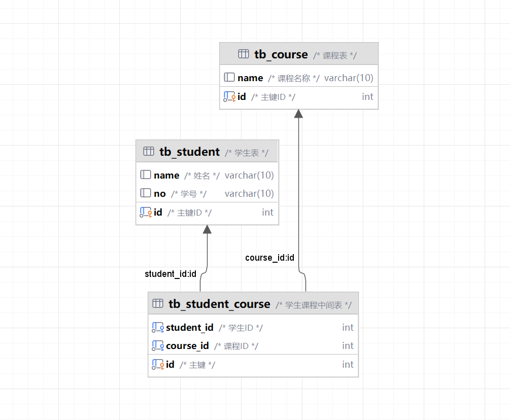The width and height of the screenshot is (510, 420).
Task: Click the table icon beside tb_student
Action: tap(149, 151)
